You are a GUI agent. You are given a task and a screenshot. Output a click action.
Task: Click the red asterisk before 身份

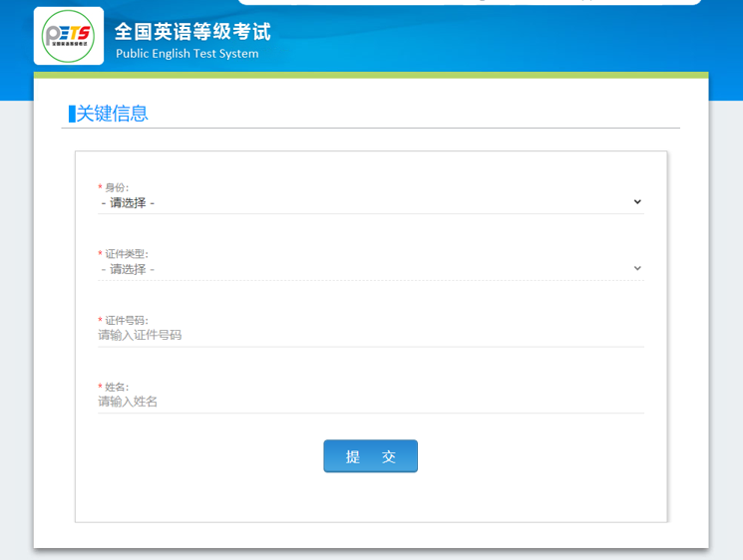100,187
